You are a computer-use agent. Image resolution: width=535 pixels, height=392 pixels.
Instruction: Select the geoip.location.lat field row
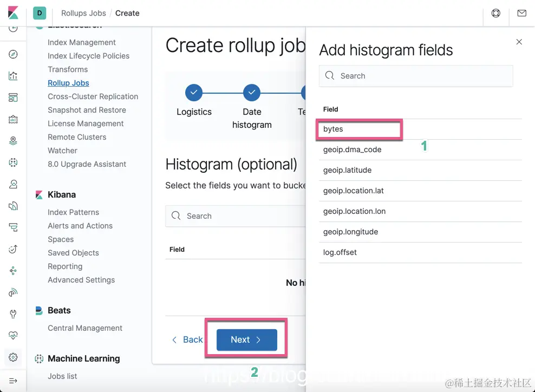point(420,191)
